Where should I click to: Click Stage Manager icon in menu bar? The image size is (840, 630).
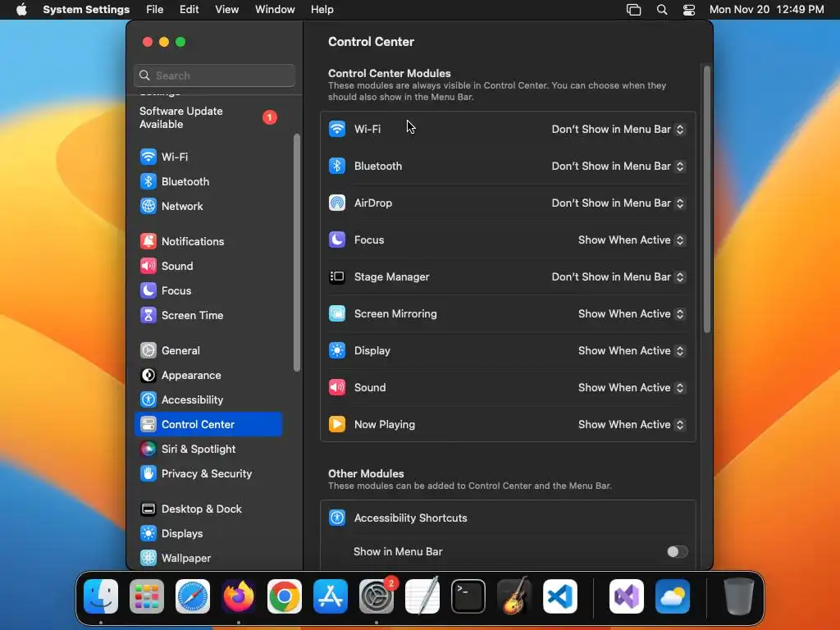[634, 10]
